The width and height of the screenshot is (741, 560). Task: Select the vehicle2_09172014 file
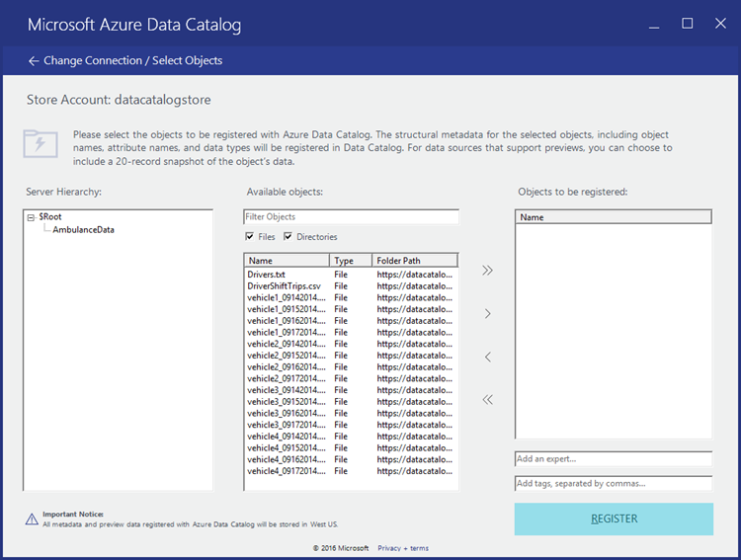point(350,378)
